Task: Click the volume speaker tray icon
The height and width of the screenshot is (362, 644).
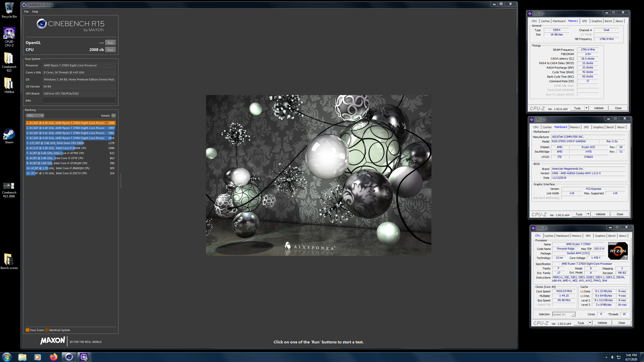Action: pyautogui.click(x=612, y=357)
